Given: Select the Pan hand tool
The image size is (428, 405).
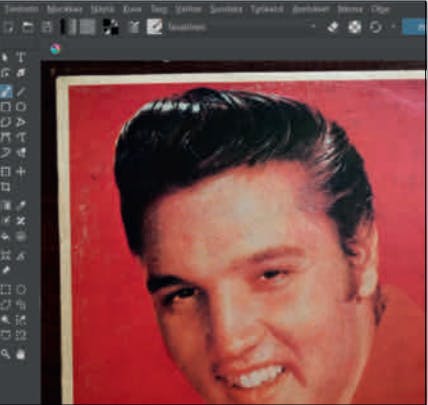Looking at the screenshot, I should pyautogui.click(x=21, y=354).
